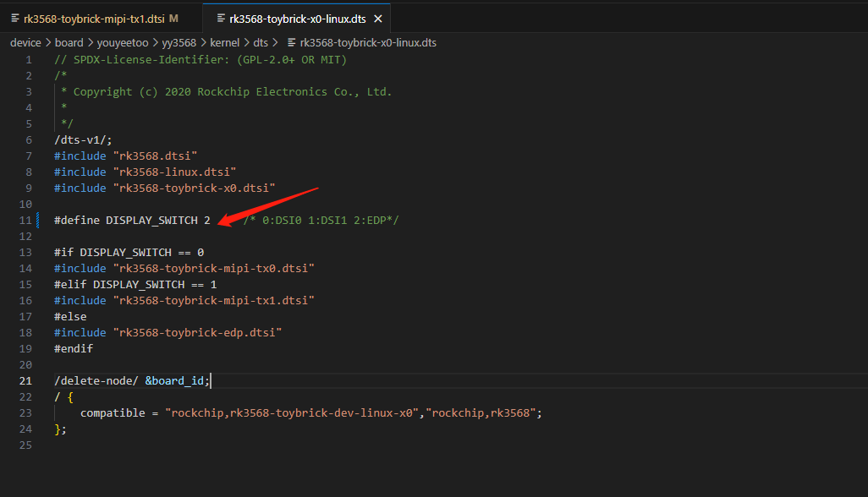The width and height of the screenshot is (868, 497).
Task: Click the file icon in the breadcrumb path
Action: point(292,42)
